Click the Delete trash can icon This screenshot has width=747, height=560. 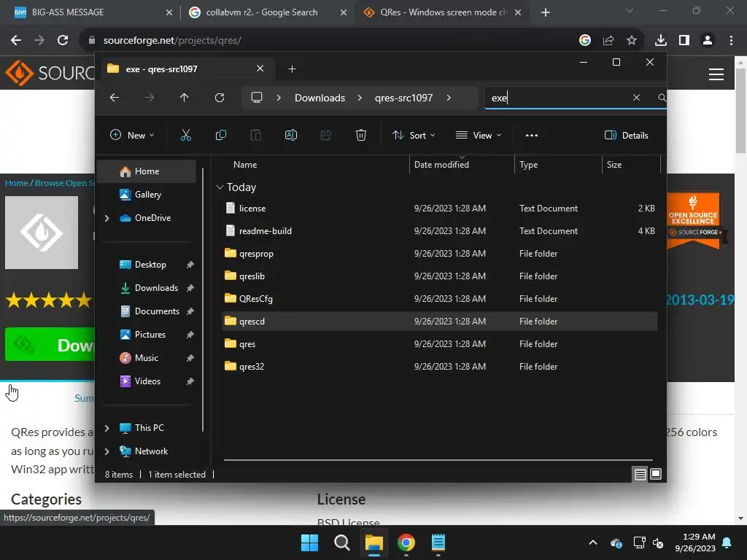360,135
